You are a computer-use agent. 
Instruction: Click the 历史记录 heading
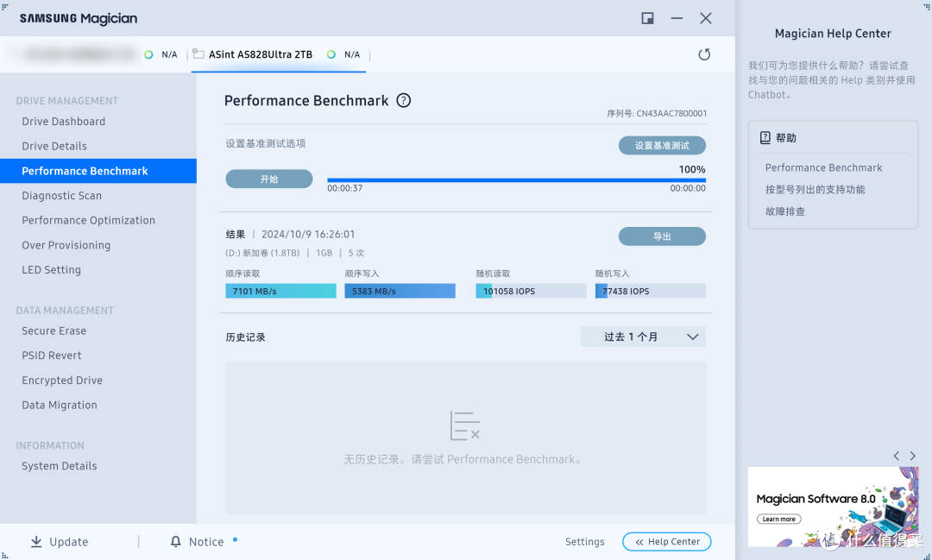click(245, 337)
